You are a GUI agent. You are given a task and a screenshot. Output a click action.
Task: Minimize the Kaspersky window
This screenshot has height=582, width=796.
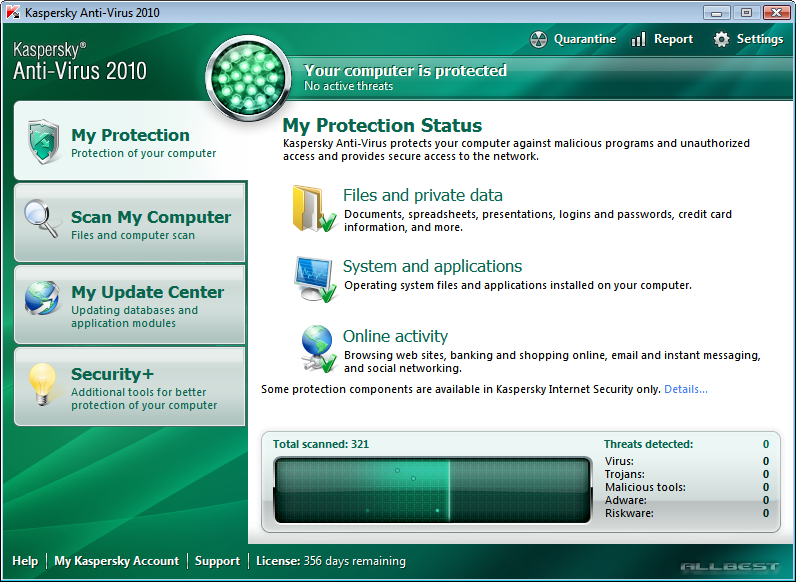[x=716, y=12]
